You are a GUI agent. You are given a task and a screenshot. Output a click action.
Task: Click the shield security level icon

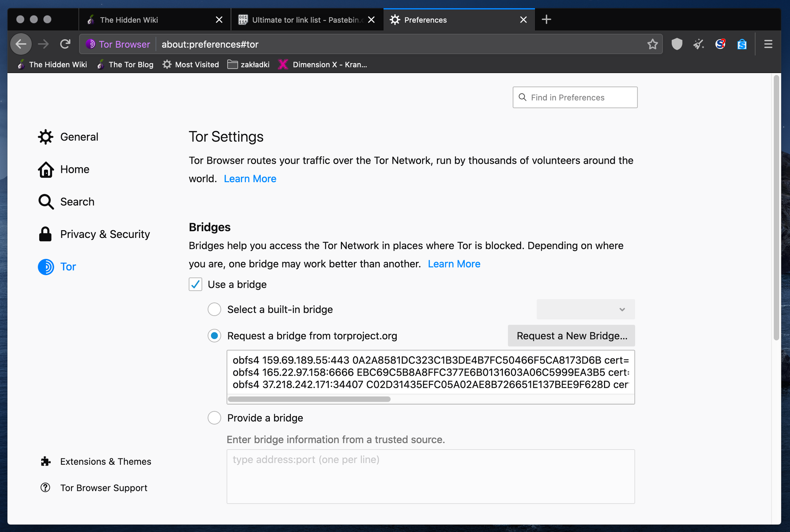(677, 44)
